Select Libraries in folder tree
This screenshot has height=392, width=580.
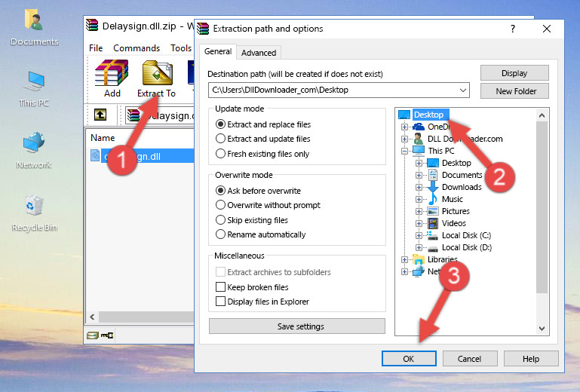(443, 259)
